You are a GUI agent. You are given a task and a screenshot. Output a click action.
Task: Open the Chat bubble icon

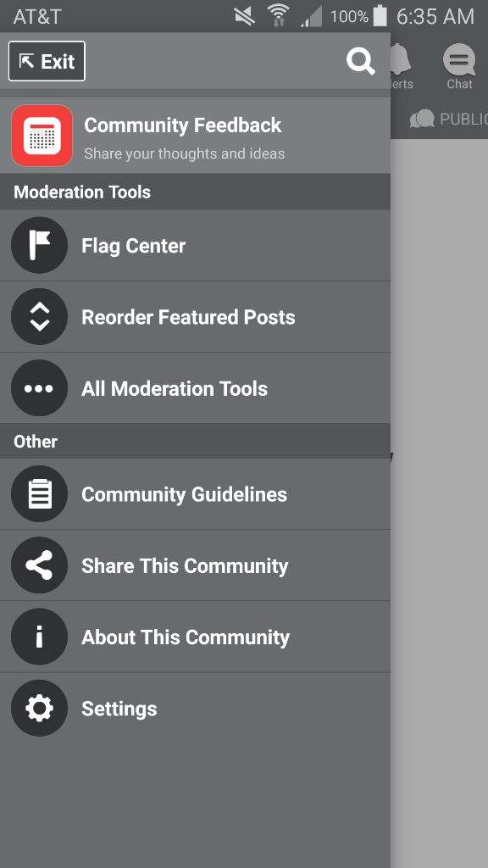[x=459, y=66]
